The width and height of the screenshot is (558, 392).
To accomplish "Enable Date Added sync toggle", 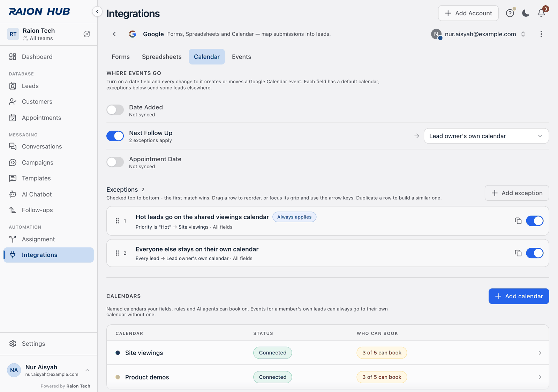I will (115, 110).
